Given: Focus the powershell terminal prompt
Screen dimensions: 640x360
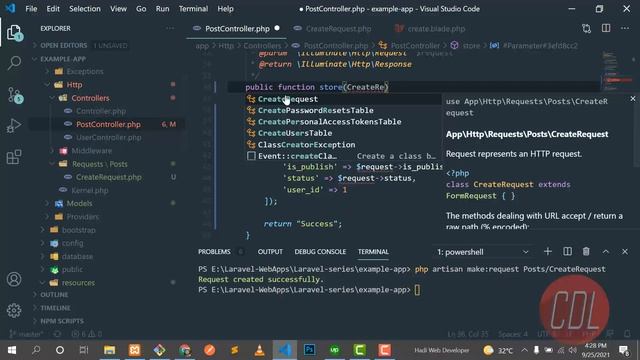Looking at the screenshot, I should click(417, 290).
